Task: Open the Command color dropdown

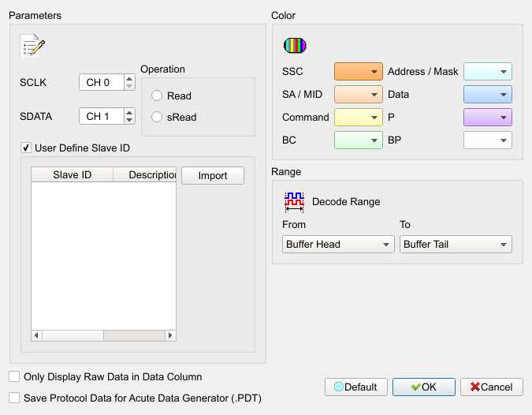Action: [359, 118]
